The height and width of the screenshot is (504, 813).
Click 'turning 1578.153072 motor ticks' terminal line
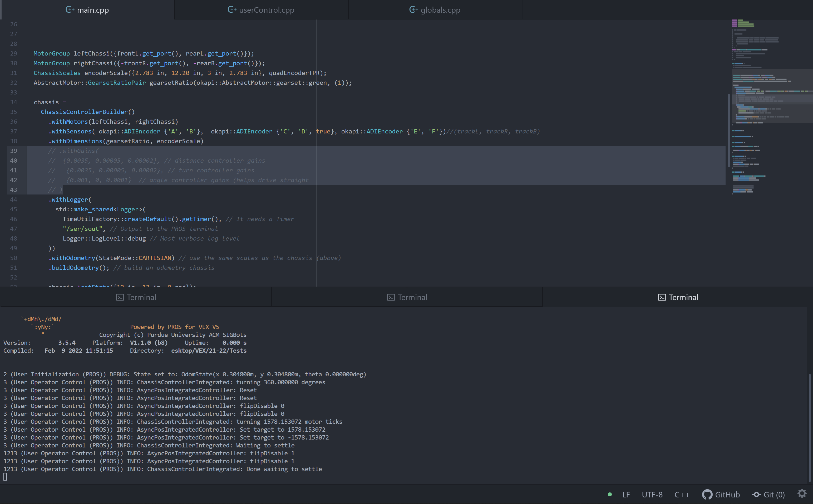[x=173, y=422]
